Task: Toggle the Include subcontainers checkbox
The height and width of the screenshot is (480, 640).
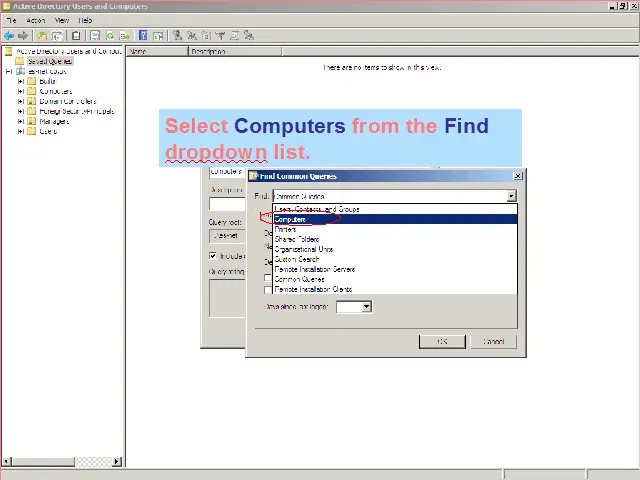Action: (213, 256)
